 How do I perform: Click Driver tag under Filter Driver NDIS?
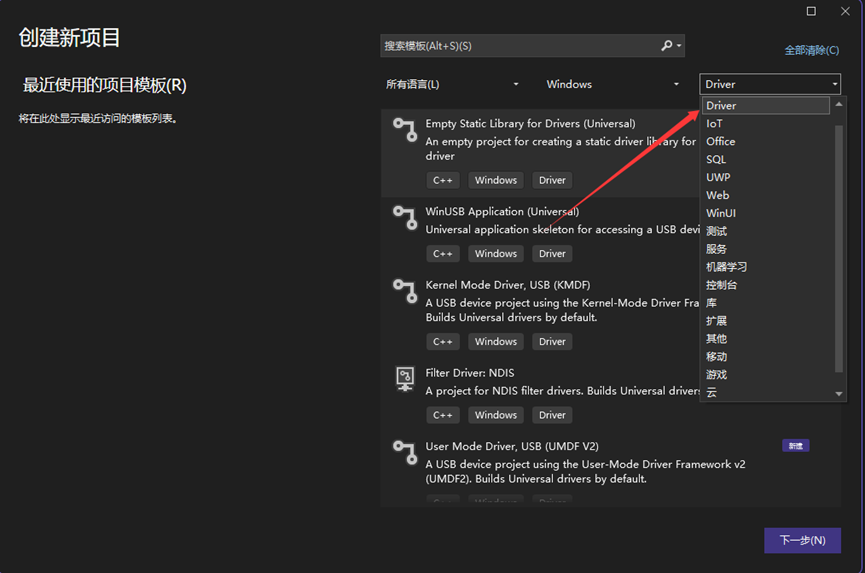pyautogui.click(x=552, y=415)
